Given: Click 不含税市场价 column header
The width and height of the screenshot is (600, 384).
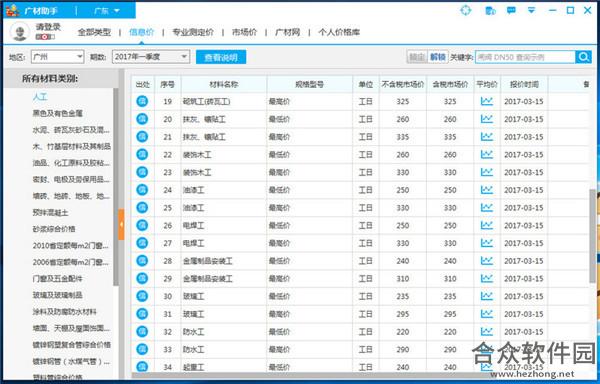Looking at the screenshot, I should coord(403,84).
